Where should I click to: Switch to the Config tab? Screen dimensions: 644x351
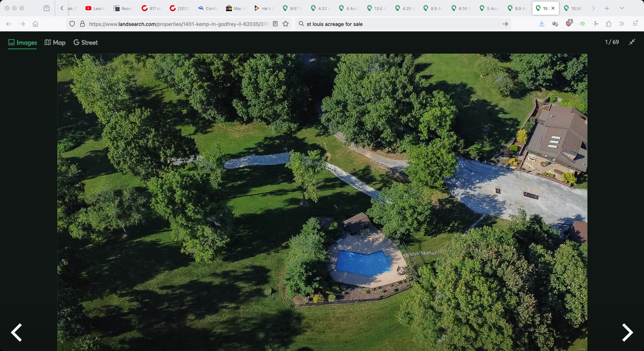coord(208,8)
